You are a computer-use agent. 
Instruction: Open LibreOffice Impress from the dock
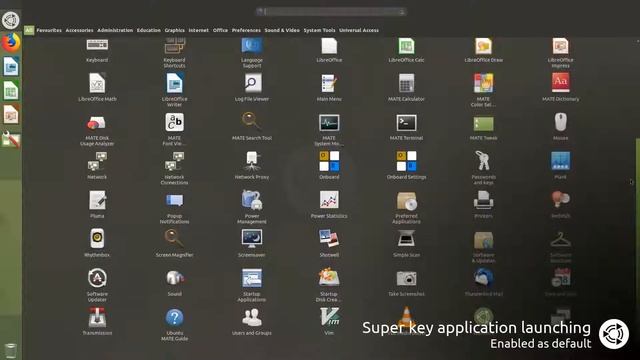point(11,115)
